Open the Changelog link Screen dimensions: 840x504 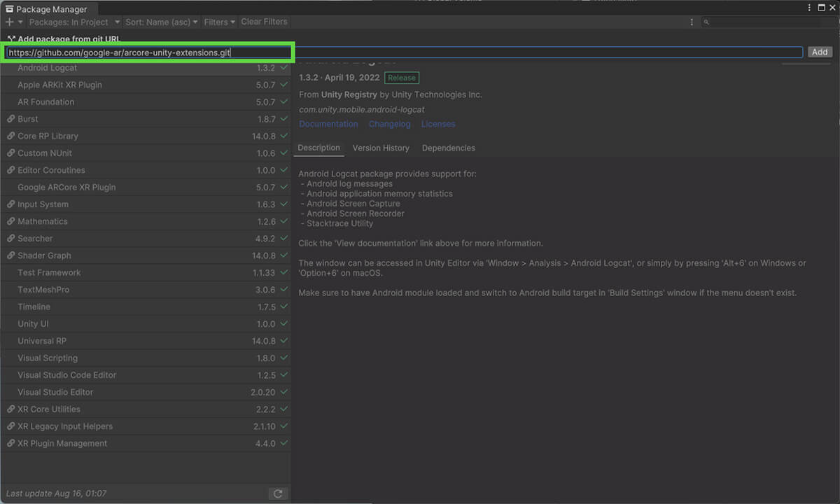tap(389, 124)
